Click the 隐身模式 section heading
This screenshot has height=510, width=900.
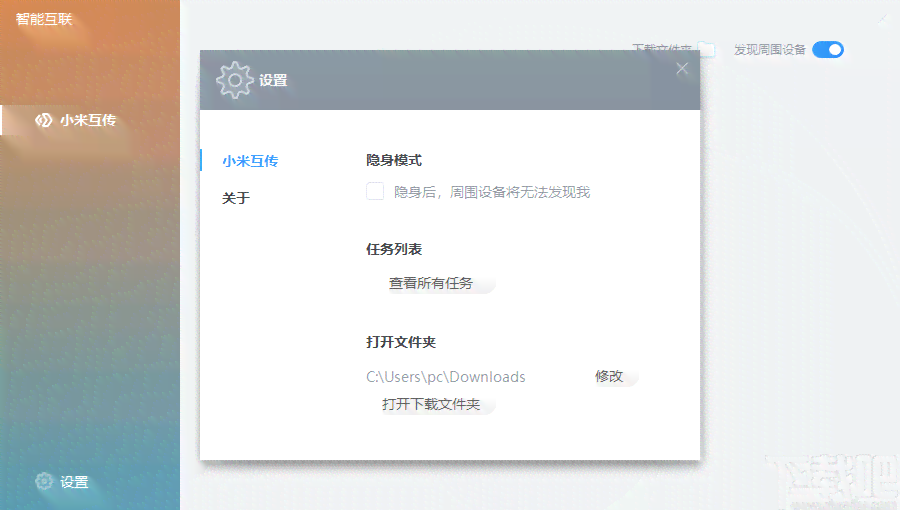(394, 161)
